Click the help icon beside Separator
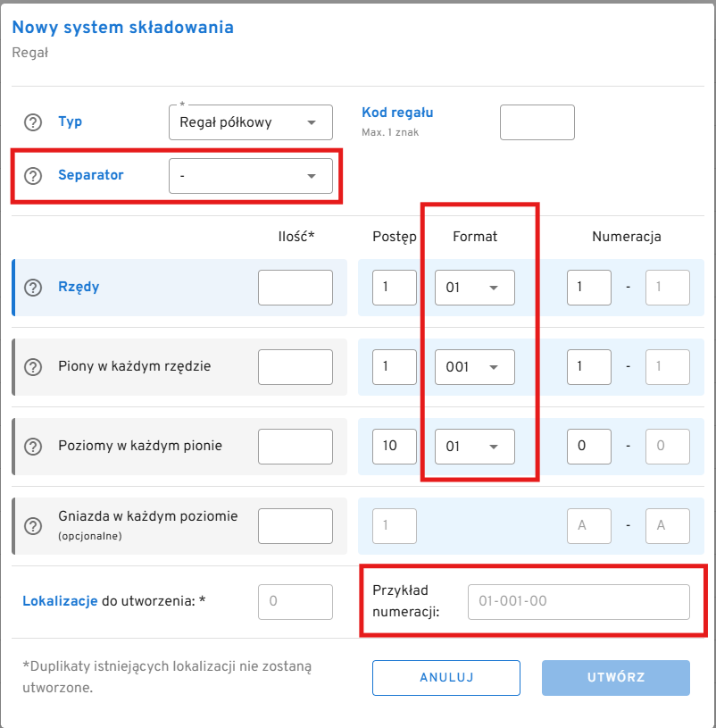Image resolution: width=716 pixels, height=728 pixels. point(33,176)
